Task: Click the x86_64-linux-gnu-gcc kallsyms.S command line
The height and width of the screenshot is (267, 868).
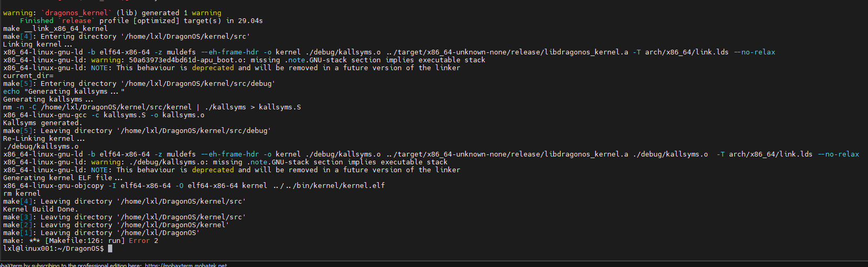Action: [103, 115]
